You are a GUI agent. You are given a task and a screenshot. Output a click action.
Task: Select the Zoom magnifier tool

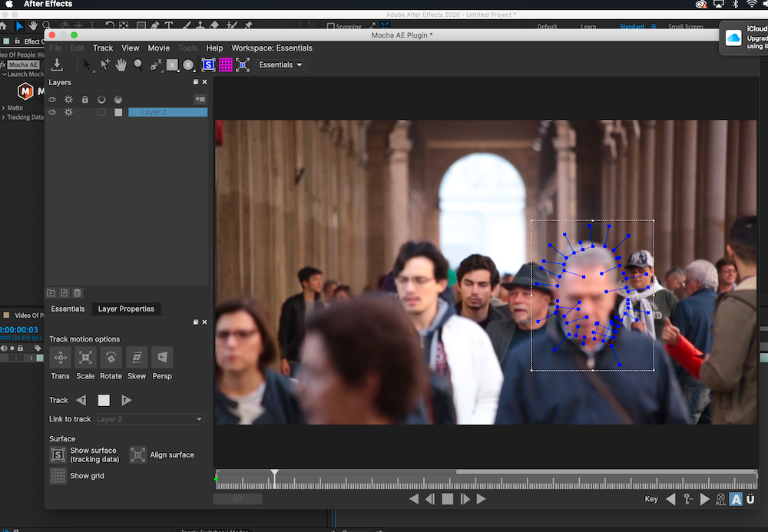138,65
